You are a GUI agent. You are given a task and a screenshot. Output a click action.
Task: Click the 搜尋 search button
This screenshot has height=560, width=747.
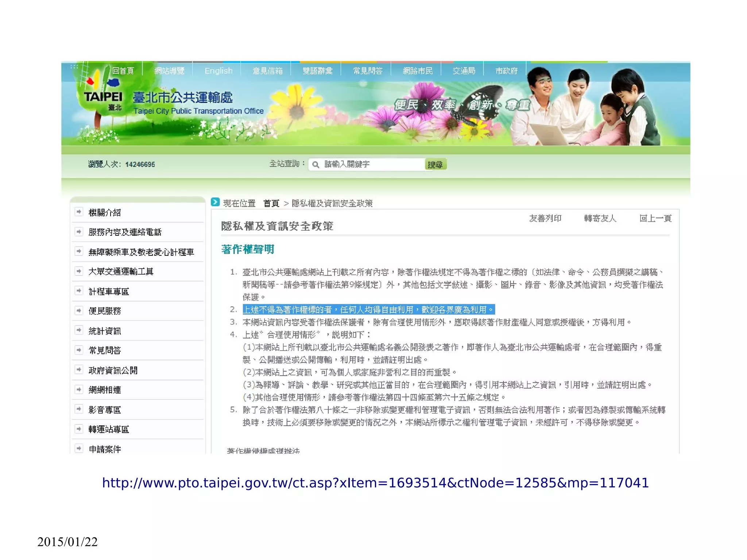pos(436,165)
